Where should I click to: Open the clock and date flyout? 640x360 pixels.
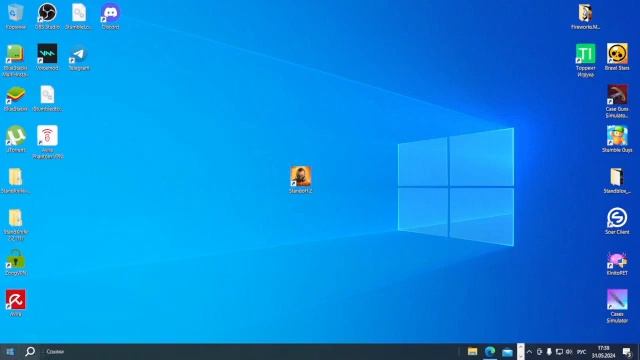pyautogui.click(x=603, y=352)
